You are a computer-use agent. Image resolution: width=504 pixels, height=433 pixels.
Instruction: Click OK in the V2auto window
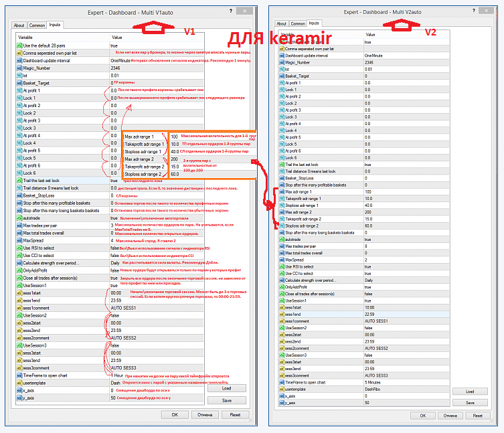423,416
